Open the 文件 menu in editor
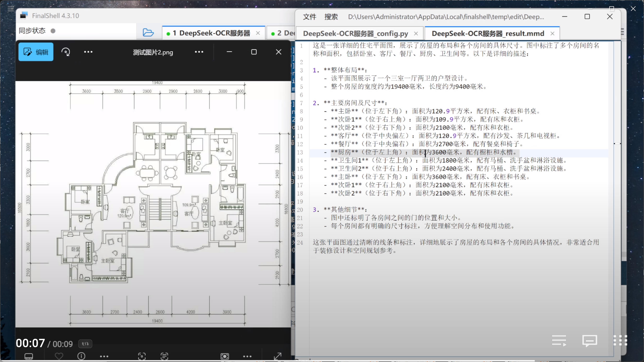The image size is (644, 362). (x=310, y=17)
